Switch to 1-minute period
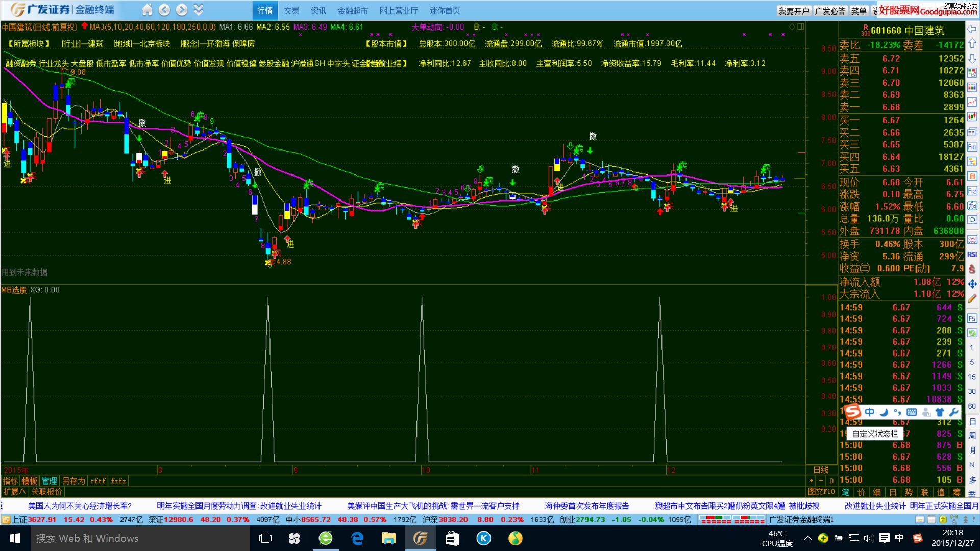 coord(972,347)
